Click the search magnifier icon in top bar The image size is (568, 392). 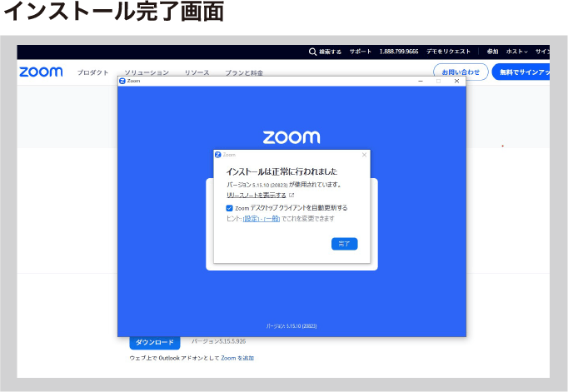click(312, 52)
